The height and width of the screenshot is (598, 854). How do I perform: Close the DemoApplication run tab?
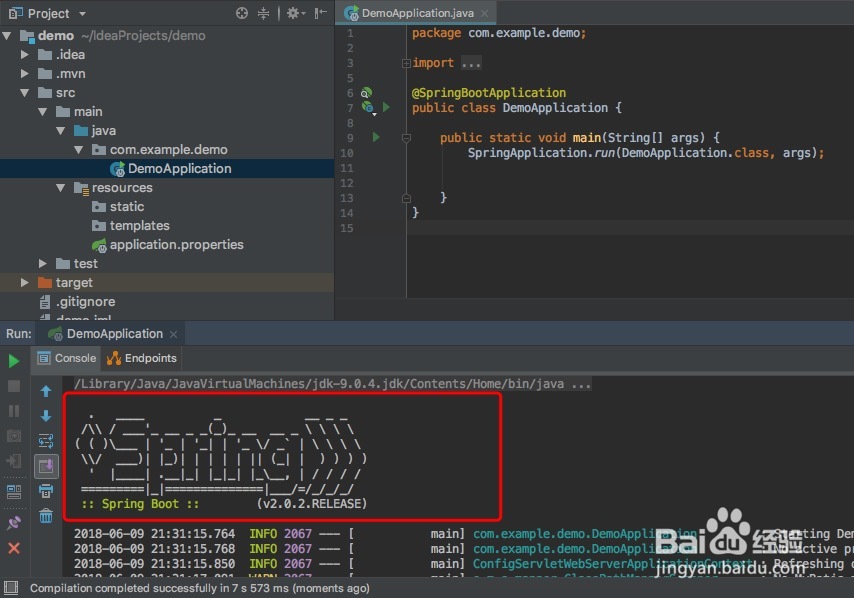(x=174, y=334)
